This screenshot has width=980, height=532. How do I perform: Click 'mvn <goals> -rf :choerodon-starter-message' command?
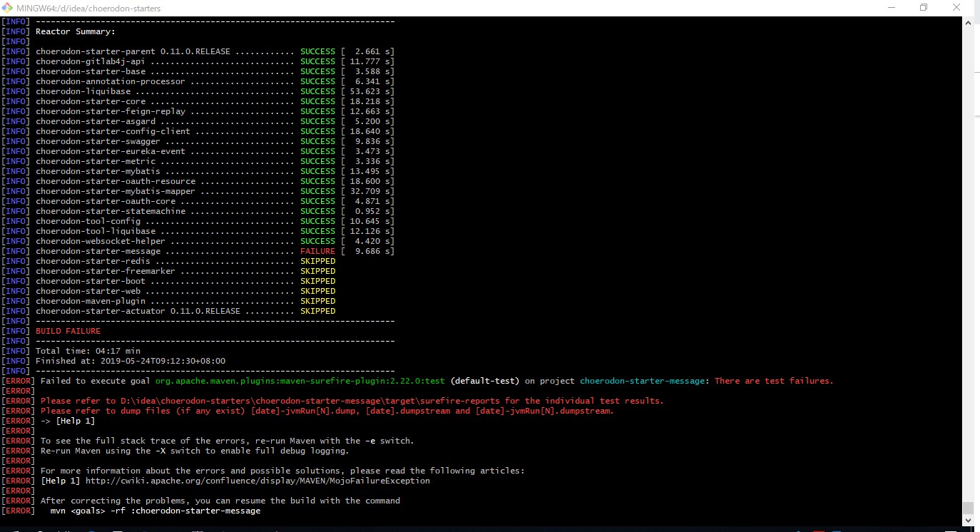pos(155,511)
